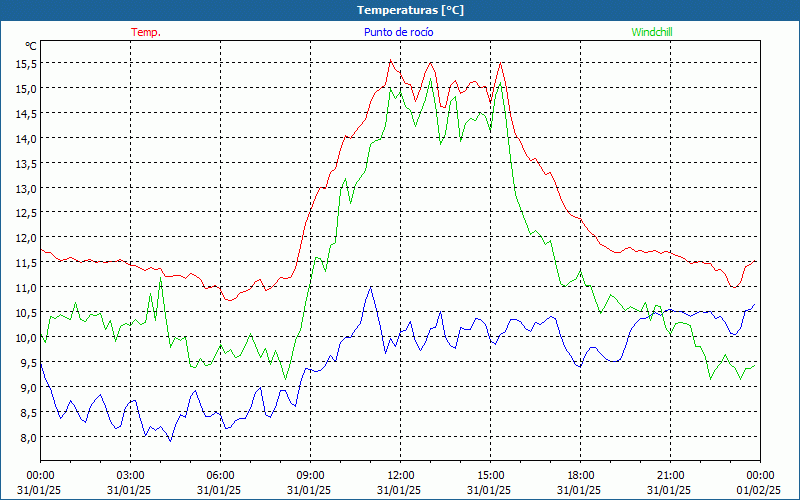This screenshot has width=800, height=500.
Task: Click the 15:00 time axis label
Action: (x=491, y=475)
